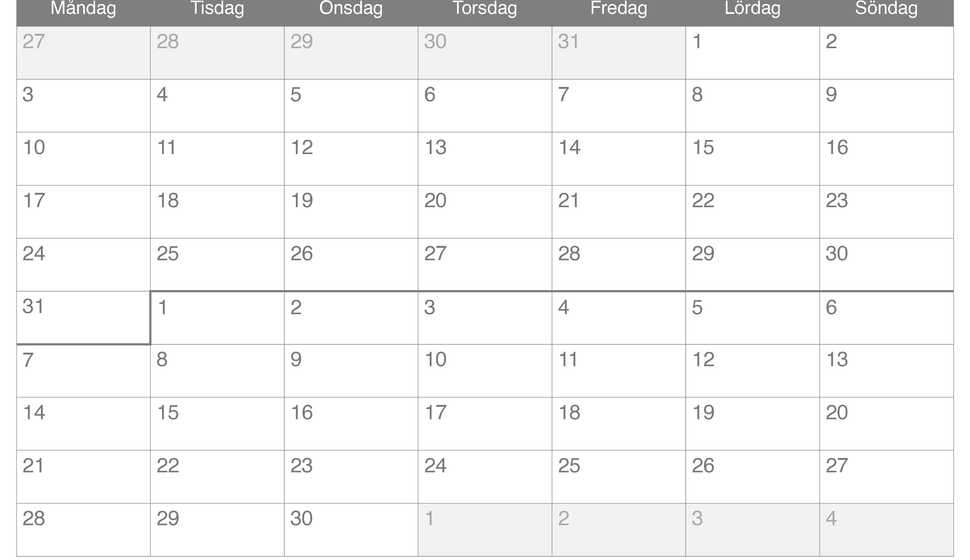Choose day 18 in the Fredag column
Screen dimensions: 970x560
click(x=619, y=424)
